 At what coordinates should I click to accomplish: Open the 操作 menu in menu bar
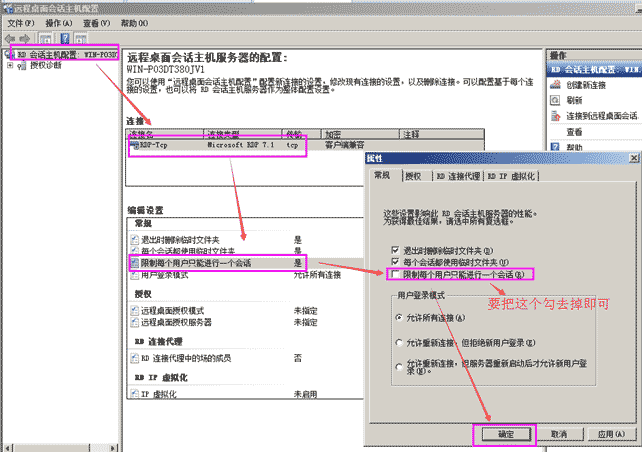pyautogui.click(x=59, y=21)
